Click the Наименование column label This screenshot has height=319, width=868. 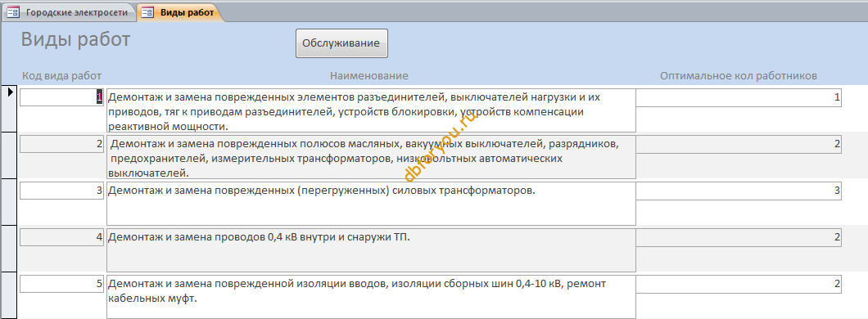[369, 76]
